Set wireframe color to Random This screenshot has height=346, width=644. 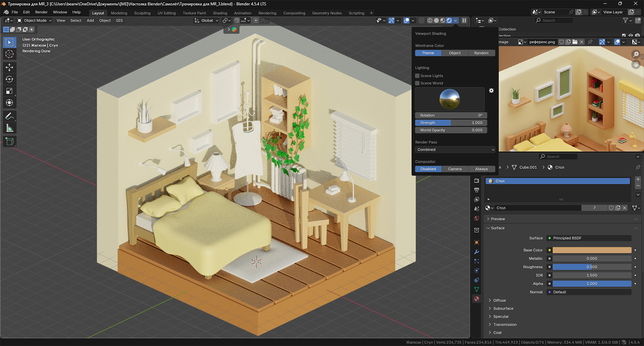(x=481, y=53)
